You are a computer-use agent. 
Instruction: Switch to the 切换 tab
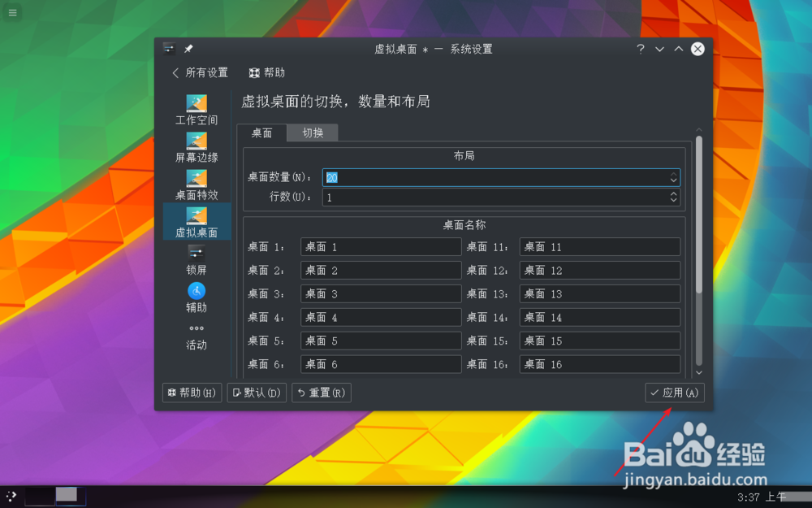tap(312, 132)
